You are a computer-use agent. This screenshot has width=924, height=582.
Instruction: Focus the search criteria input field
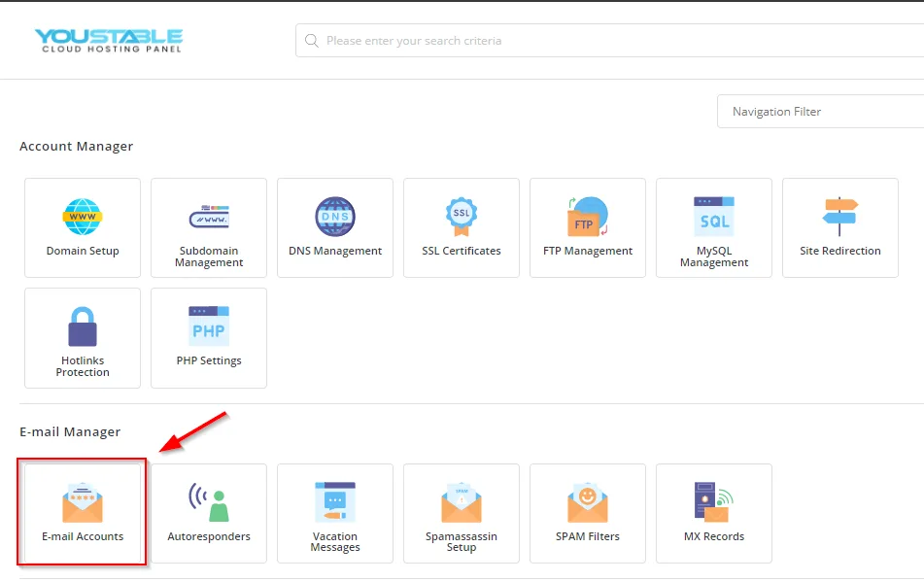click(610, 41)
